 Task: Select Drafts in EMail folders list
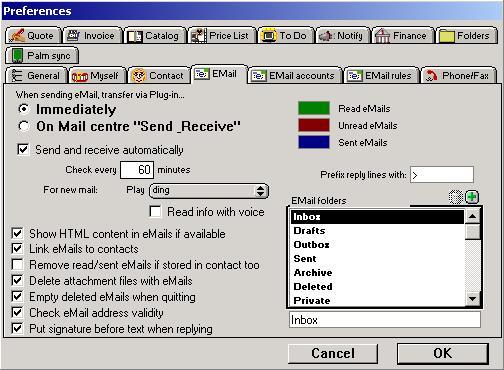tap(377, 231)
